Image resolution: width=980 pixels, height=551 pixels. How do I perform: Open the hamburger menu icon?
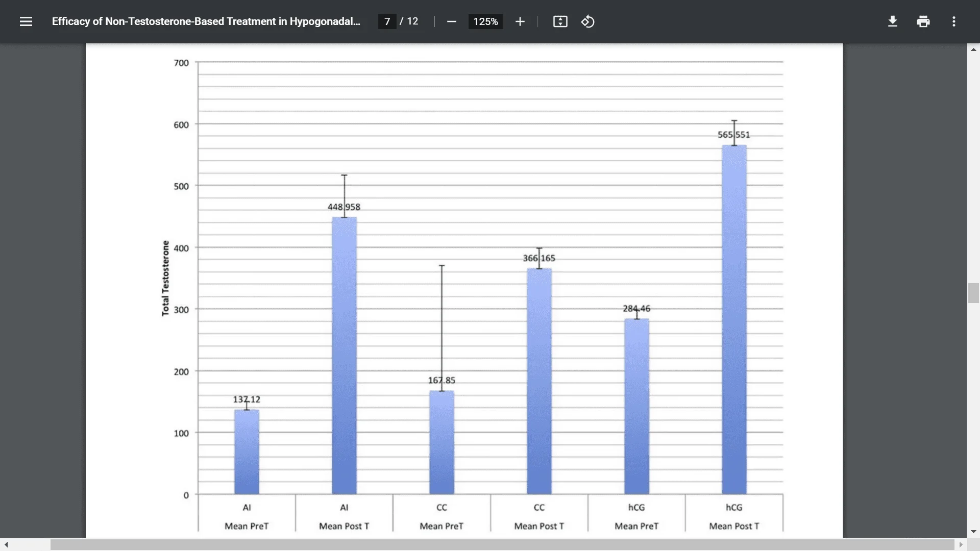26,21
